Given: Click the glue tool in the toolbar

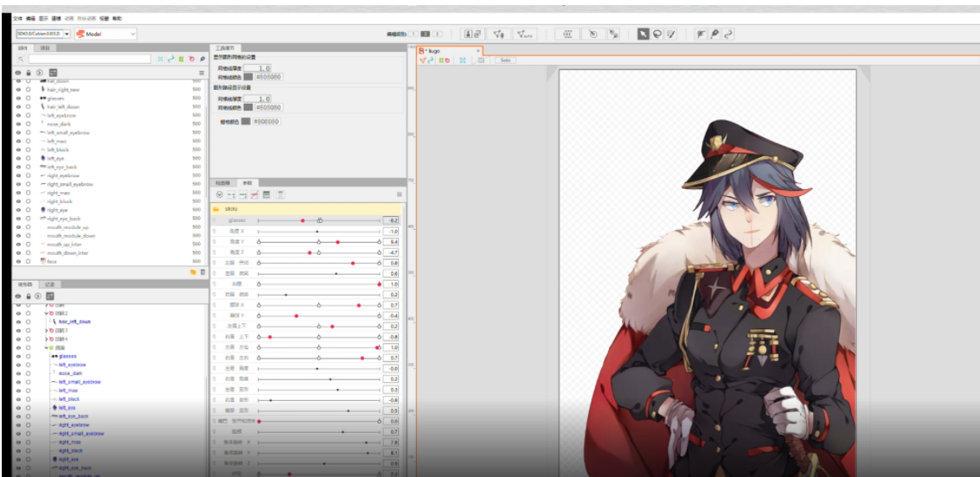Looking at the screenshot, I should click(x=614, y=34).
